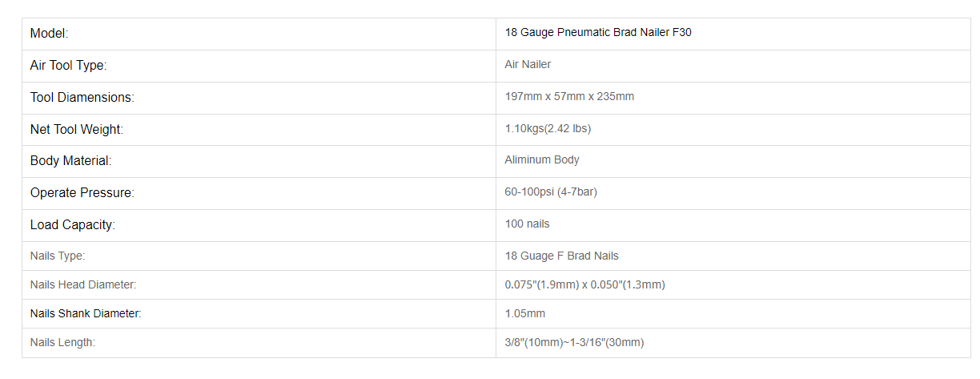Click the 'Body Material:' label
The image size is (980, 379).
70,160
